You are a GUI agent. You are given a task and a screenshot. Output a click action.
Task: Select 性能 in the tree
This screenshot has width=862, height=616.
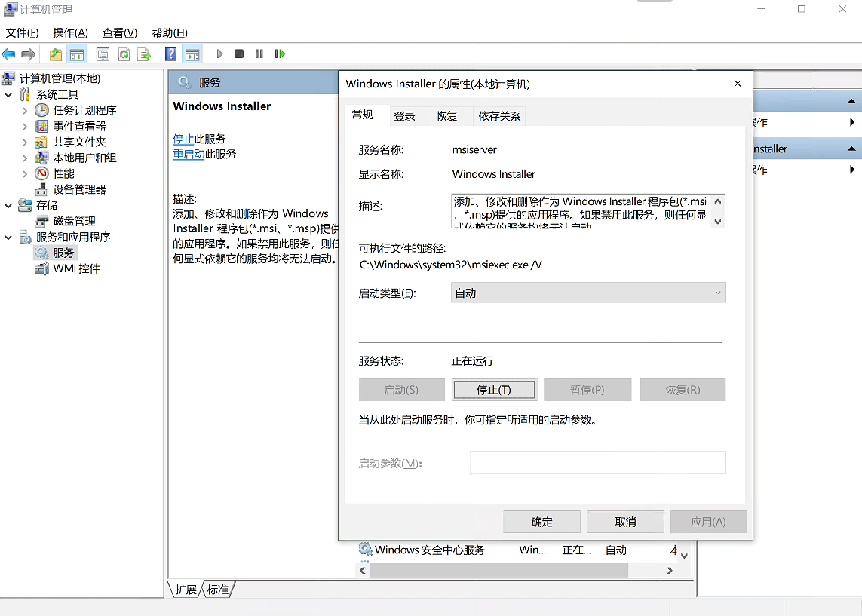pos(63,173)
